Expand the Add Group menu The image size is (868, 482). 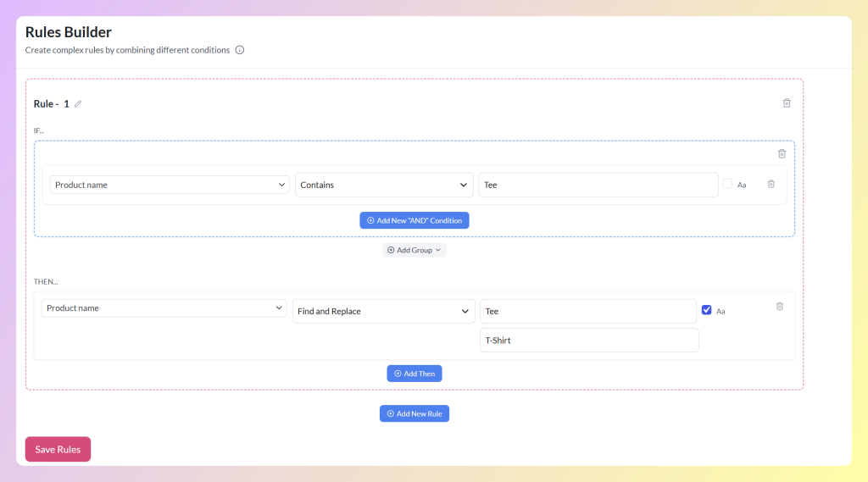click(414, 250)
